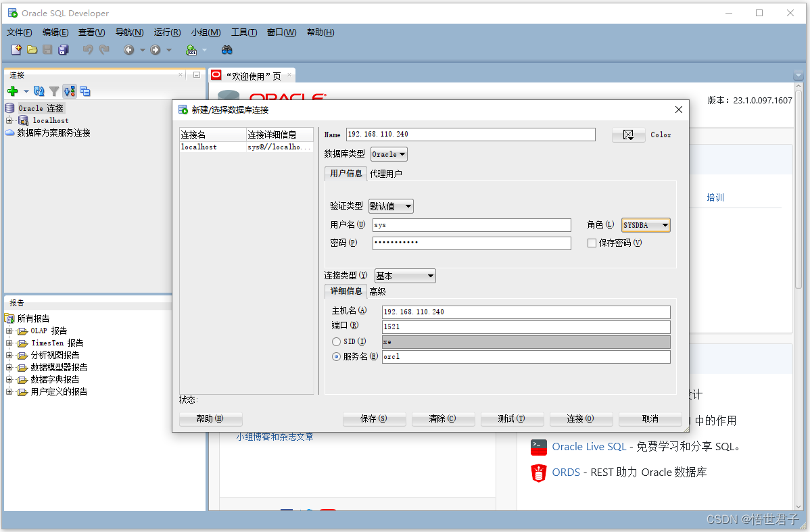Click the Back navigation arrow icon
Viewport: 810px width, 532px height.
(128, 49)
